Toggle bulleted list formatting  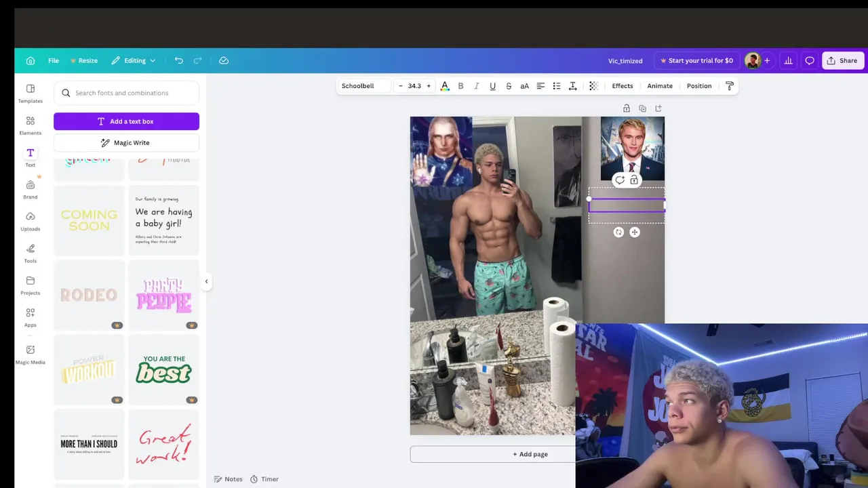[x=557, y=86]
